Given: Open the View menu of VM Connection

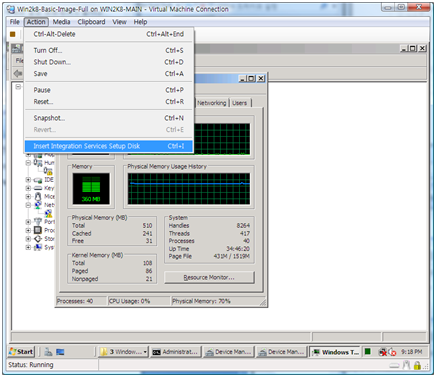Looking at the screenshot, I should click(119, 22).
